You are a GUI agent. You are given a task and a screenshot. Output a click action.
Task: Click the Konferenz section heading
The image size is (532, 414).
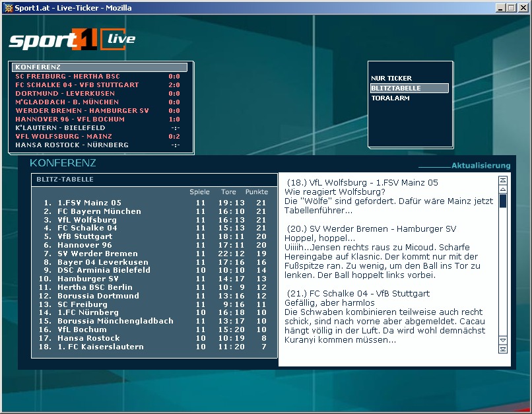63,163
